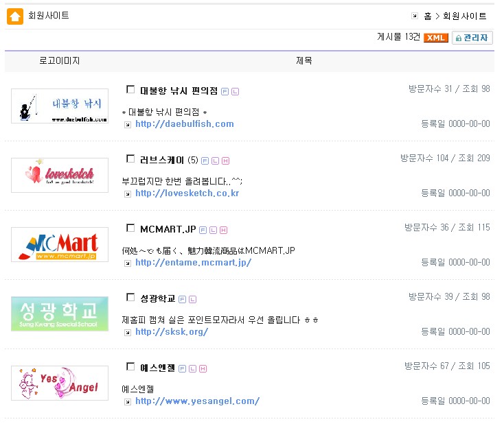Tick the 러브스케이 checkbox

click(x=130, y=159)
